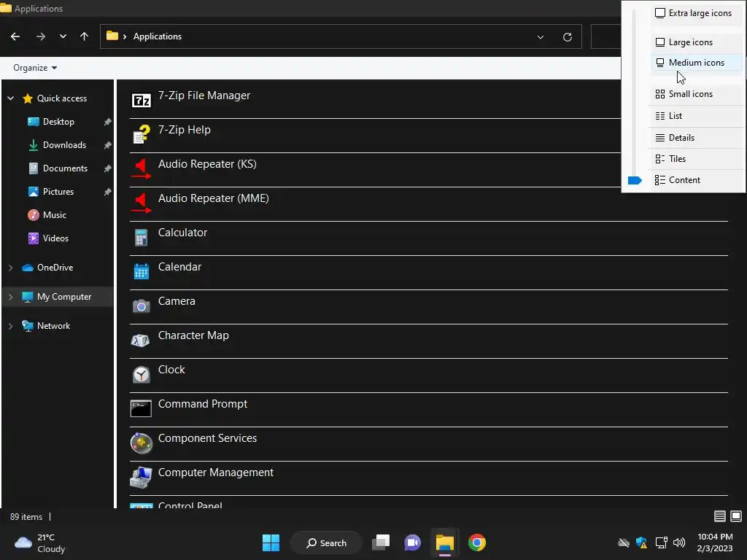Viewport: 747px width, 560px height.
Task: Expand the OneDrive tree node
Action: [x=10, y=268]
